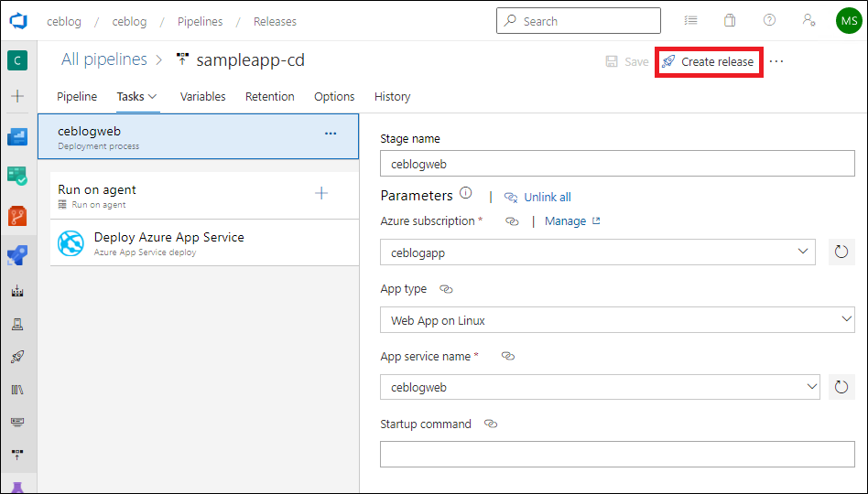Open the App type dropdown
This screenshot has width=868, height=494.
tap(617, 320)
